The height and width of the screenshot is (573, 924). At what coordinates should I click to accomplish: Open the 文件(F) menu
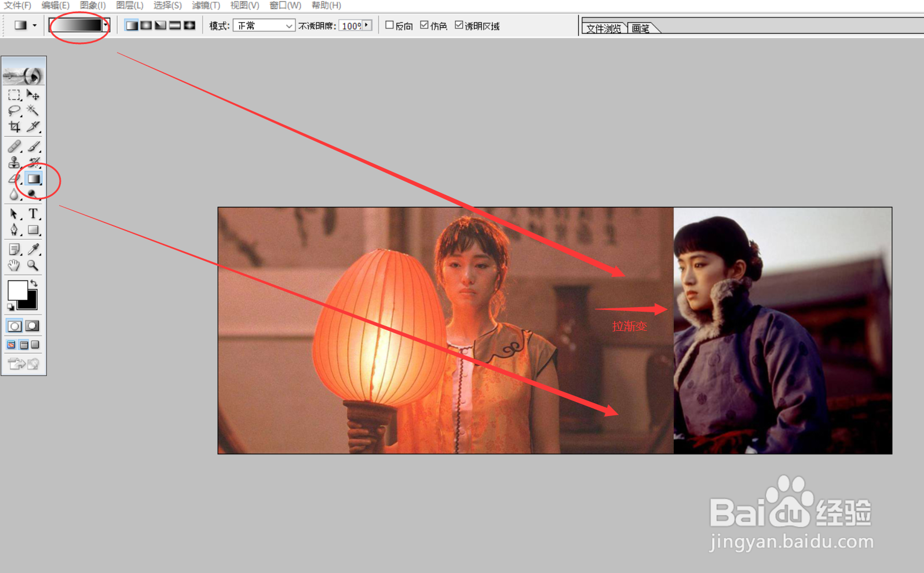tap(17, 5)
